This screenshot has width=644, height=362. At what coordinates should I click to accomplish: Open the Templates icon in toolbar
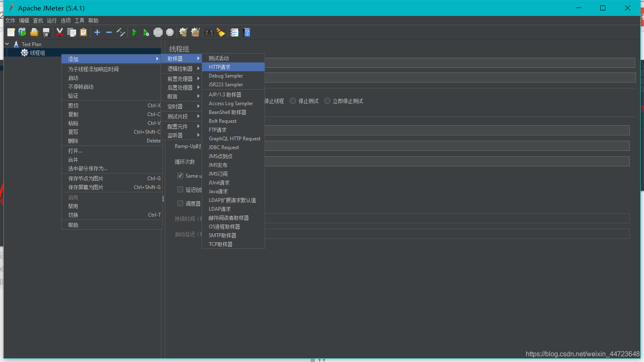click(22, 32)
